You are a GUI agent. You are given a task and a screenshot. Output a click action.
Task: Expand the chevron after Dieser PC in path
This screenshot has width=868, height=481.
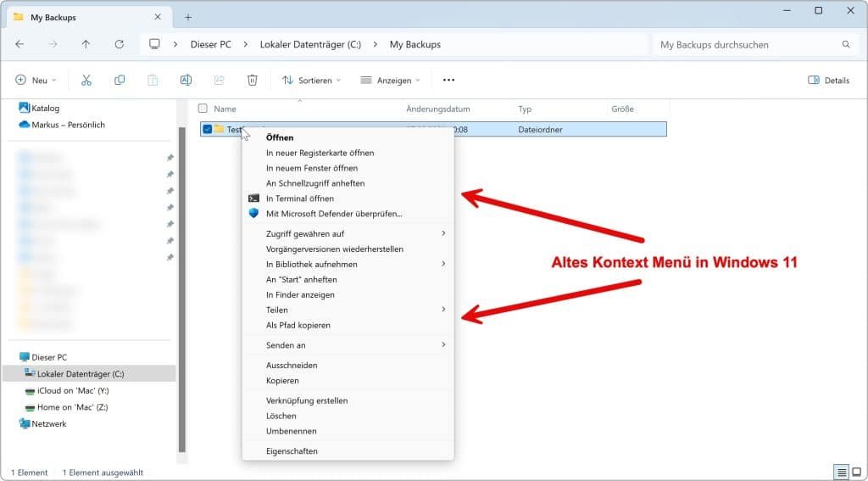tap(246, 44)
